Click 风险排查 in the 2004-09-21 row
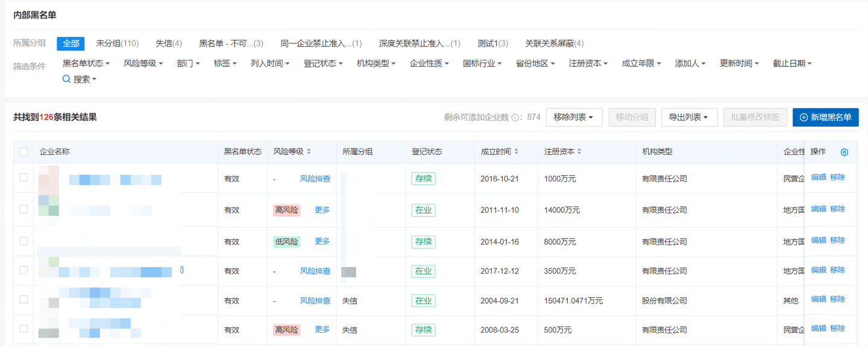 [x=315, y=300]
